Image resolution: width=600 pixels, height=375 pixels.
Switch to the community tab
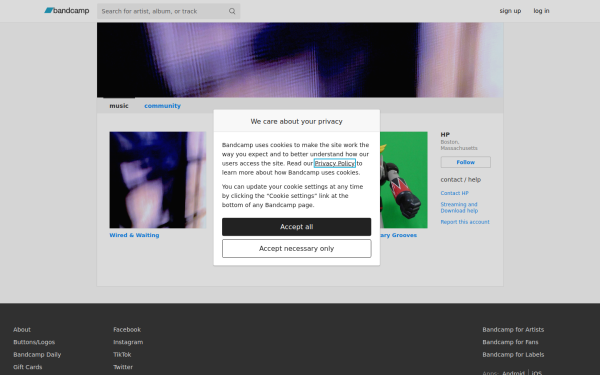162,106
